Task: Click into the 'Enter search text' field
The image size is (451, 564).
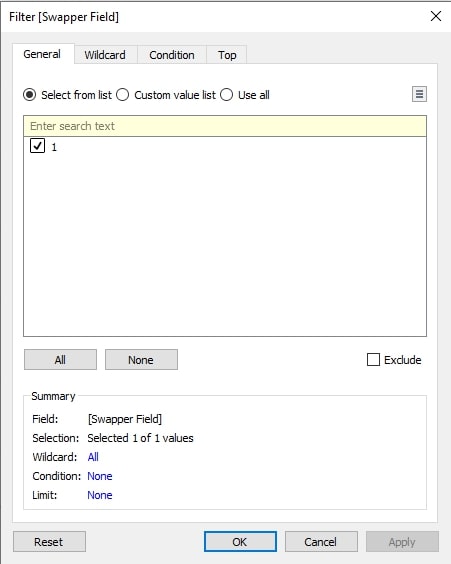Action: click(225, 126)
